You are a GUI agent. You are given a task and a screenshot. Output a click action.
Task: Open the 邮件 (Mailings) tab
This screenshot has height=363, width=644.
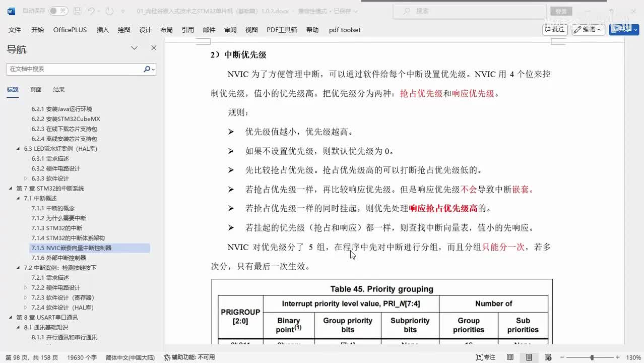209,30
